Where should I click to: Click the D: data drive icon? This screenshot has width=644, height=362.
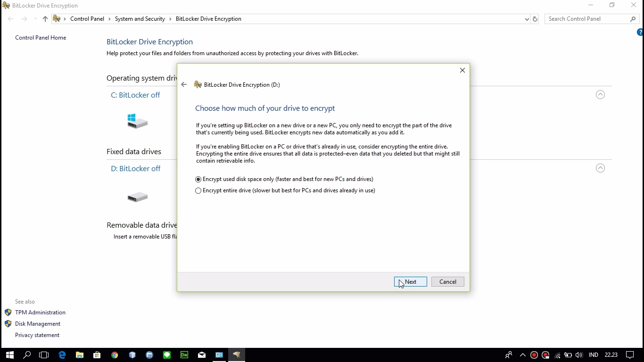[x=138, y=197]
